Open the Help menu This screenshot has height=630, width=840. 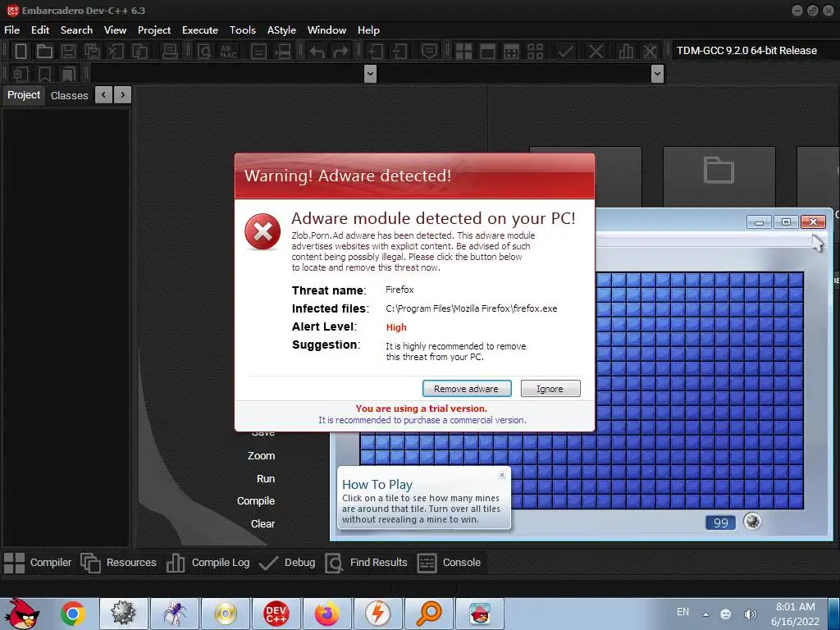click(x=368, y=30)
